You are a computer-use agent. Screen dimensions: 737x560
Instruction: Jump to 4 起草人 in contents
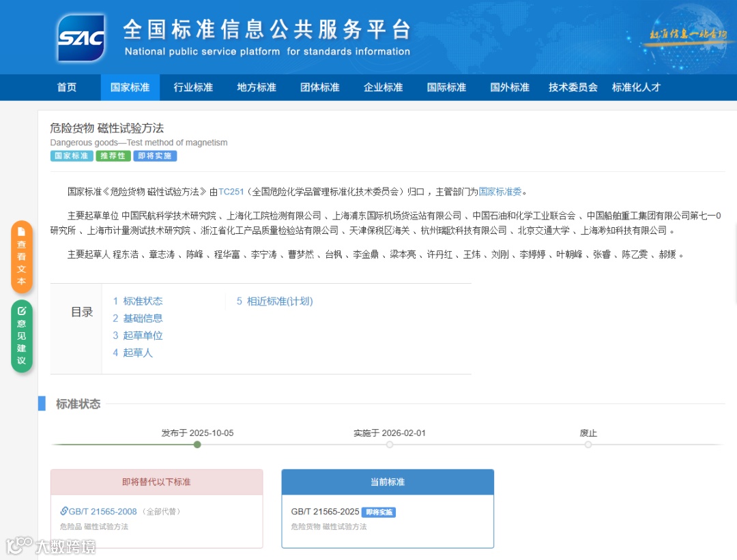pyautogui.click(x=133, y=353)
